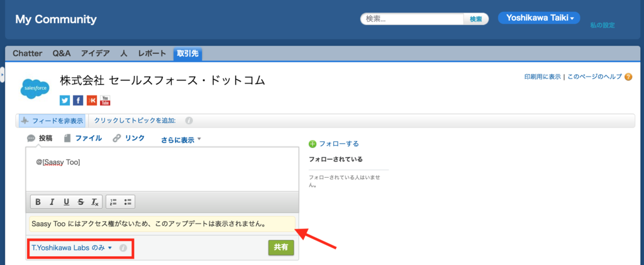The height and width of the screenshot is (265, 644).
Task: Click the 検索 search button
Action: pyautogui.click(x=476, y=19)
